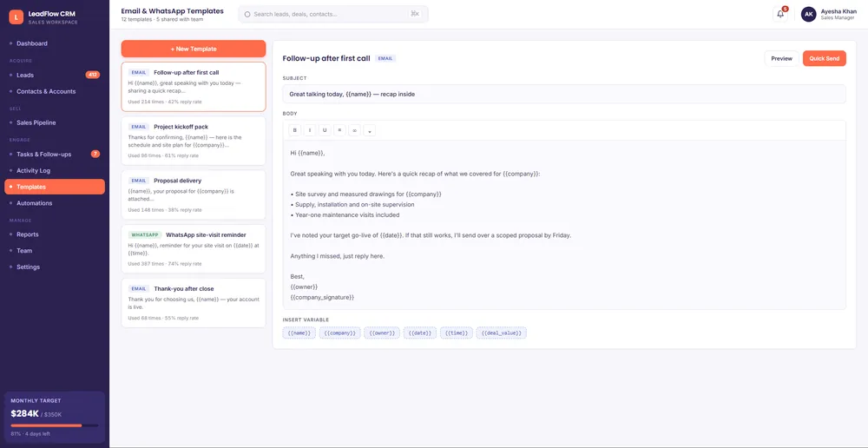Image resolution: width=868 pixels, height=448 pixels.
Task: Click the Ayesha Khan user name
Action: pyautogui.click(x=839, y=11)
